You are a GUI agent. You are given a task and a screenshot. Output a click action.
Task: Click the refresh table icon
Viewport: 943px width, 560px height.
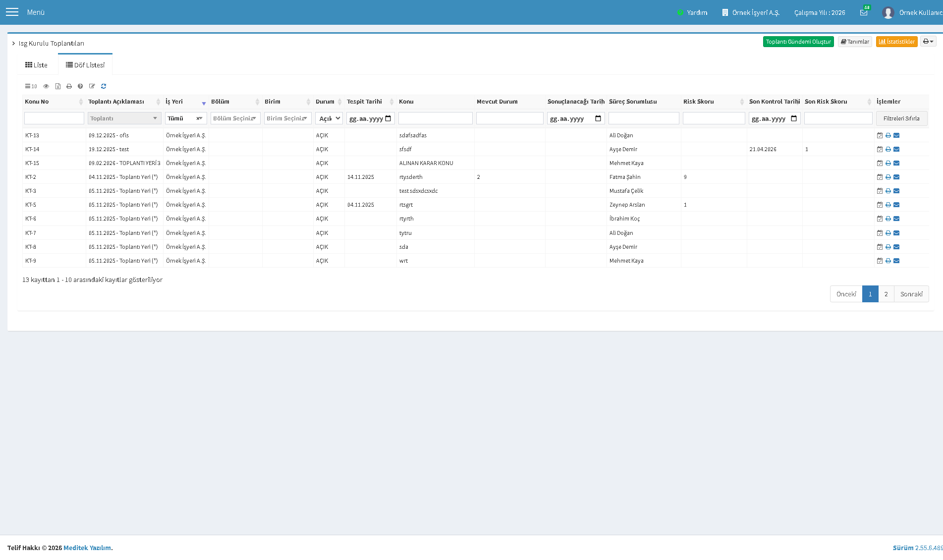(104, 86)
